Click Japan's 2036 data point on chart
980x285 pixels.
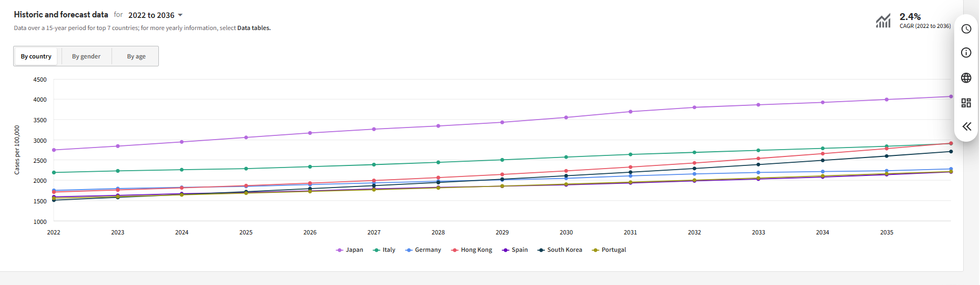coord(951,96)
